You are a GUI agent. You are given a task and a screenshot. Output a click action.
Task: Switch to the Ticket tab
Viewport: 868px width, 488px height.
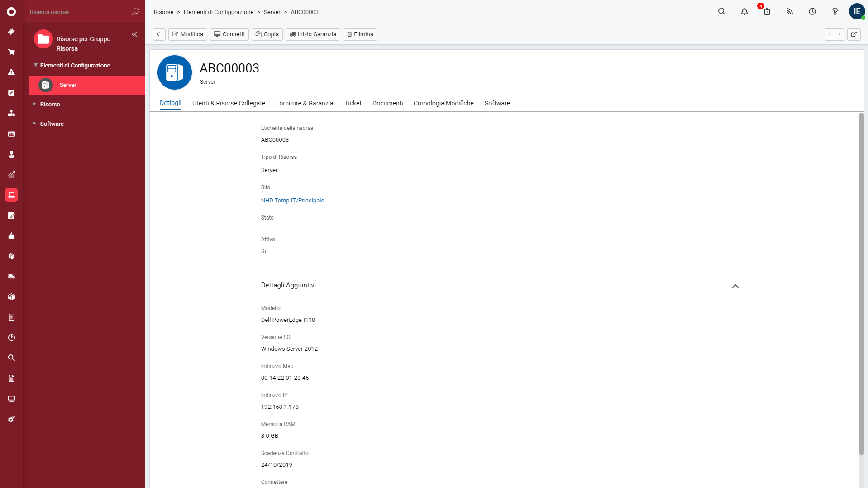[353, 103]
